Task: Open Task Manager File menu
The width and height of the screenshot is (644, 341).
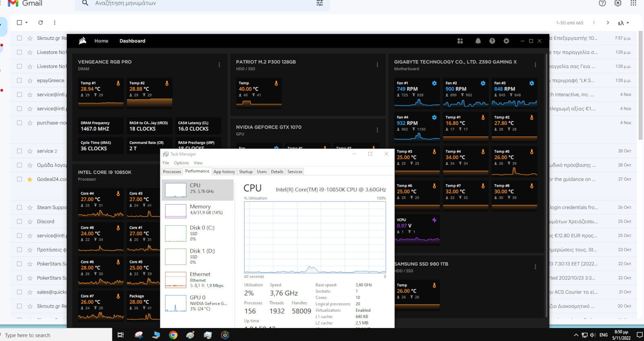Action: [x=166, y=163]
